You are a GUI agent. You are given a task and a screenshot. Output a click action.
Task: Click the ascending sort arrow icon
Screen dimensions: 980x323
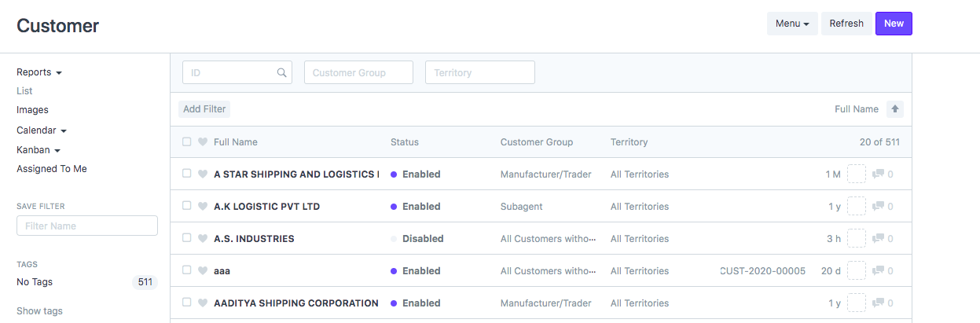(894, 109)
